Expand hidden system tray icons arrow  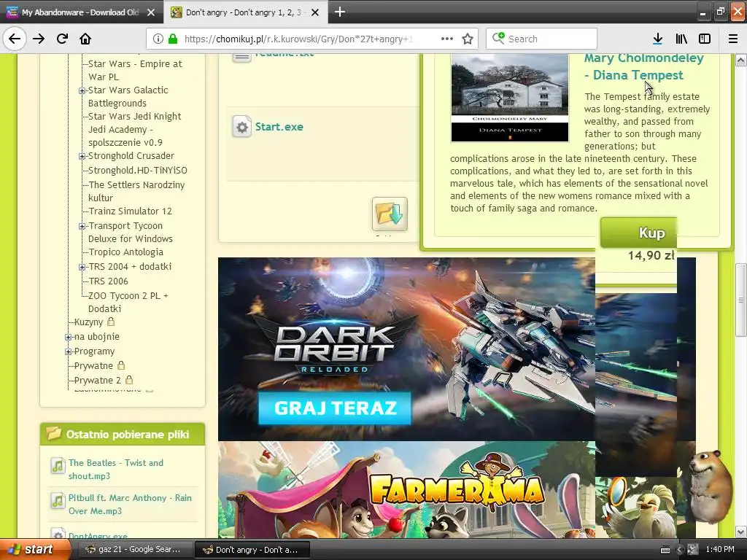(679, 550)
